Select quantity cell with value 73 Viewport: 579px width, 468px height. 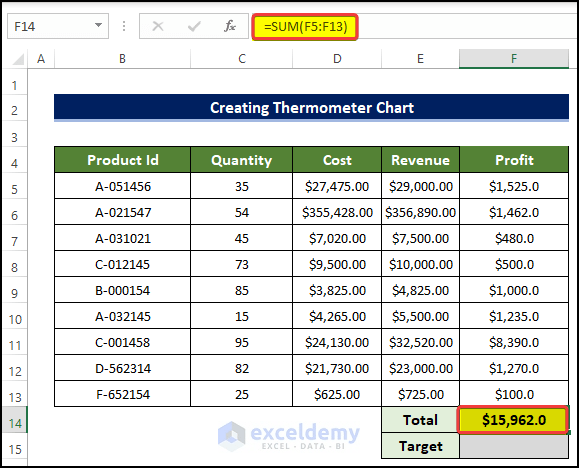pyautogui.click(x=241, y=264)
